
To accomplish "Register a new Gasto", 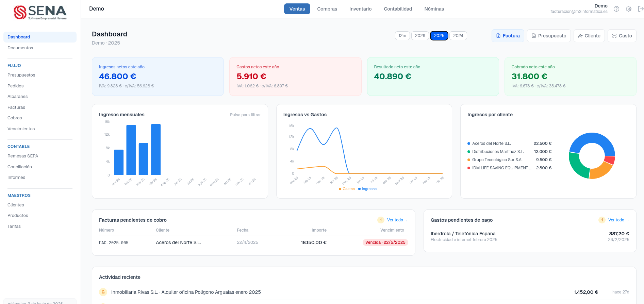I will [x=622, y=36].
